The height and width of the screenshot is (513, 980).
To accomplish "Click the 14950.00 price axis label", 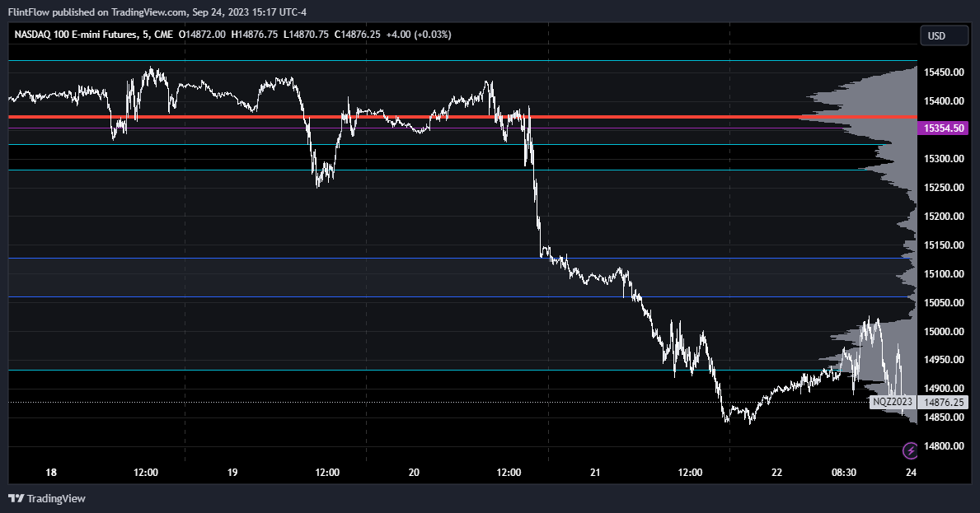I will (944, 360).
